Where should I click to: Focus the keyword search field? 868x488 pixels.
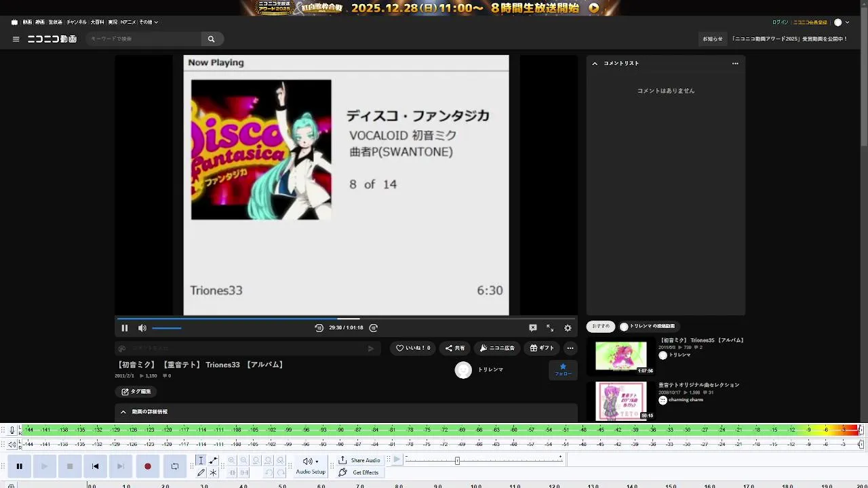pyautogui.click(x=142, y=39)
